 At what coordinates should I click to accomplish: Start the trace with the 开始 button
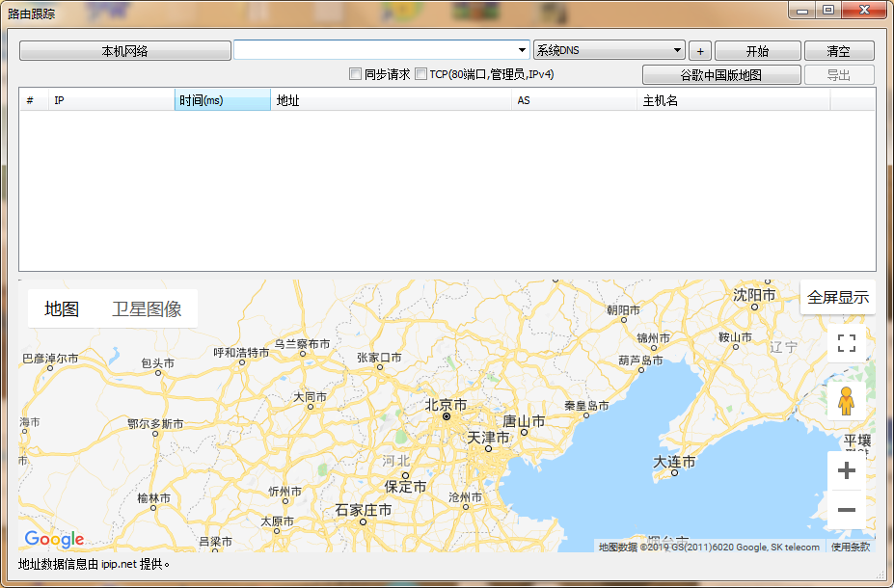pyautogui.click(x=758, y=51)
